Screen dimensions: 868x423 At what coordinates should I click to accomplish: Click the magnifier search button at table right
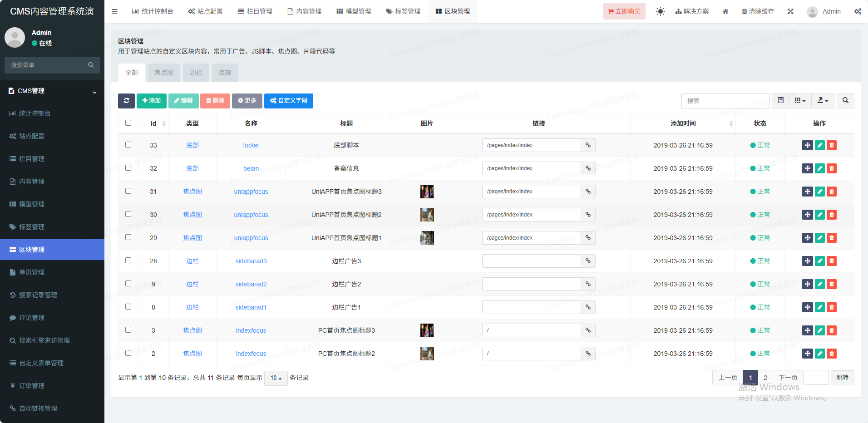click(x=845, y=101)
